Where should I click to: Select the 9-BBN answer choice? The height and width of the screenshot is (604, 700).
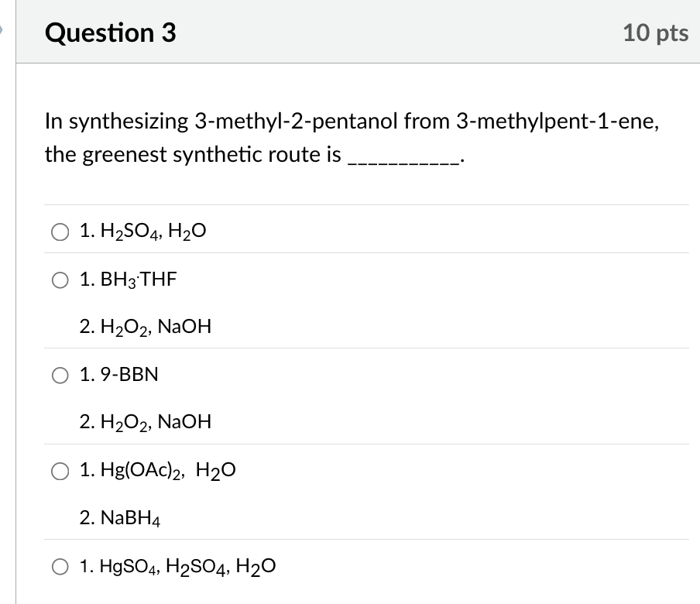point(60,375)
